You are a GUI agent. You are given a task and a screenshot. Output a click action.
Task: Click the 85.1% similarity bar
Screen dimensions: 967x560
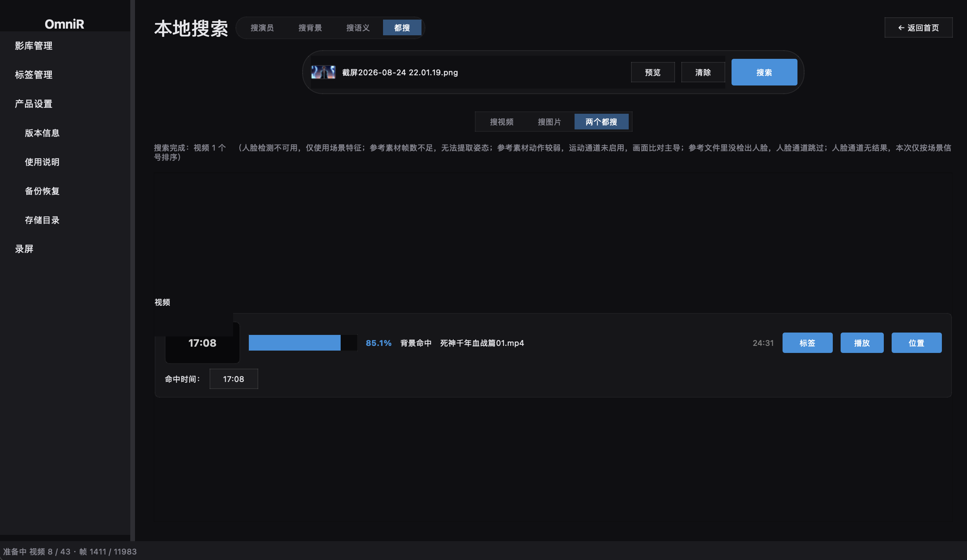click(x=303, y=343)
